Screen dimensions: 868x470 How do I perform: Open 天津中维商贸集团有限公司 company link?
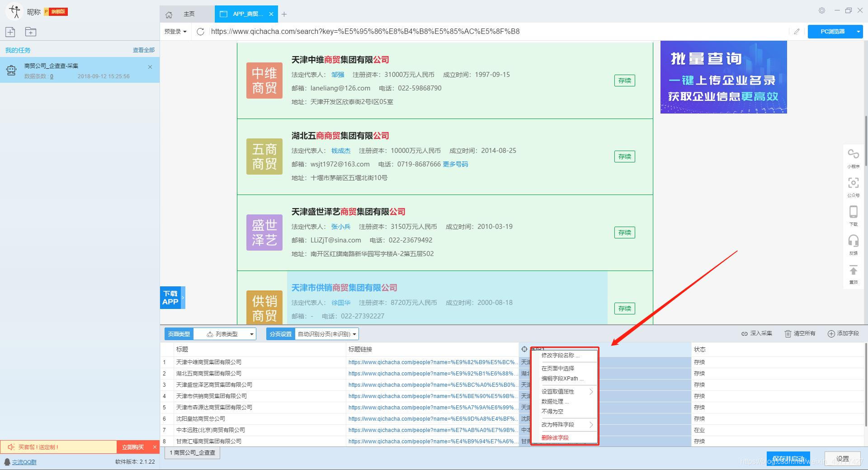point(340,60)
